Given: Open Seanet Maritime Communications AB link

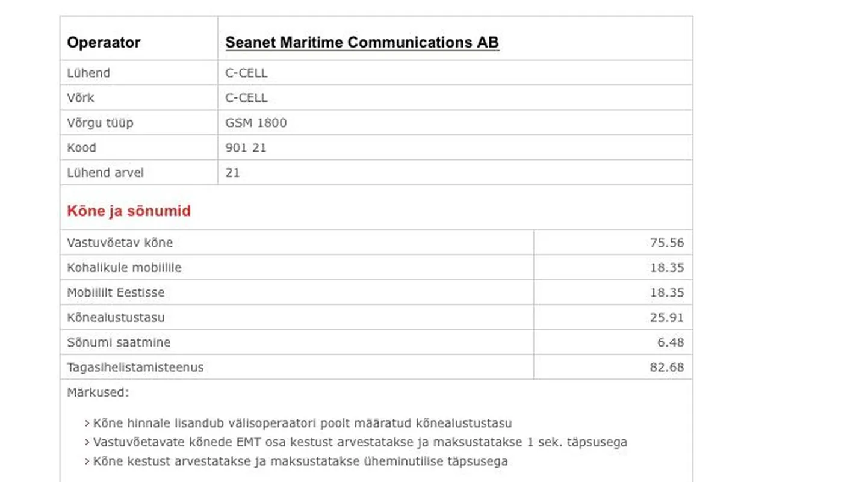Looking at the screenshot, I should tap(362, 42).
